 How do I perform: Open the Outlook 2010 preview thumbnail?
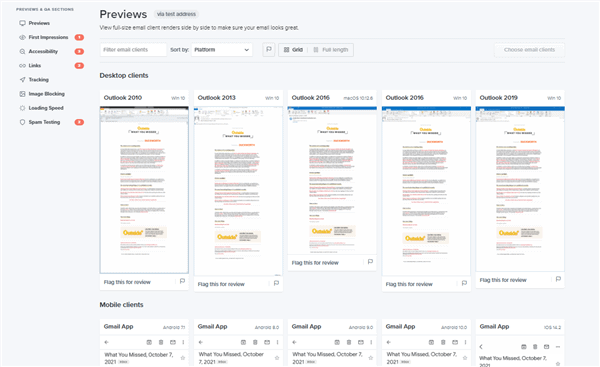(x=144, y=190)
